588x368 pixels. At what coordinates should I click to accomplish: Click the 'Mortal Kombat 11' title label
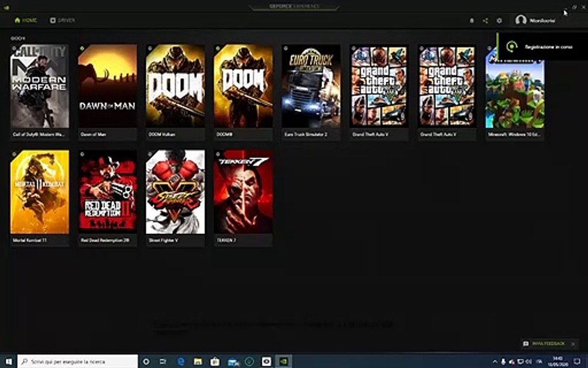point(30,240)
